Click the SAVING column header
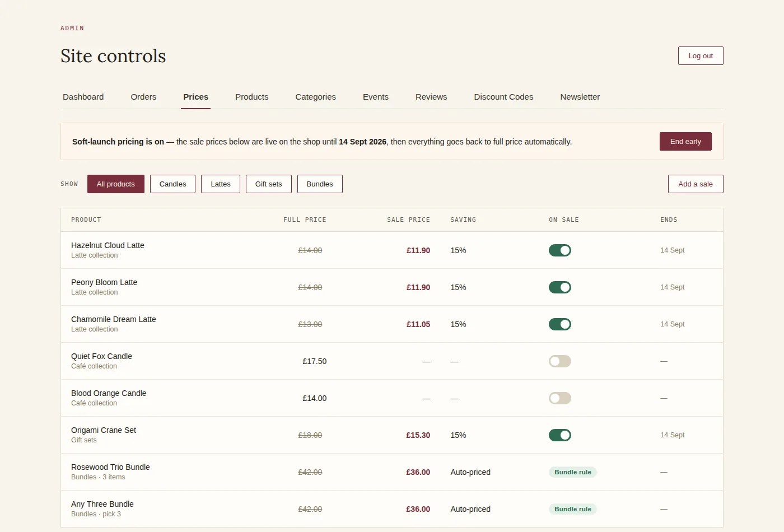Screen dimensions: 784x532 pos(463,220)
